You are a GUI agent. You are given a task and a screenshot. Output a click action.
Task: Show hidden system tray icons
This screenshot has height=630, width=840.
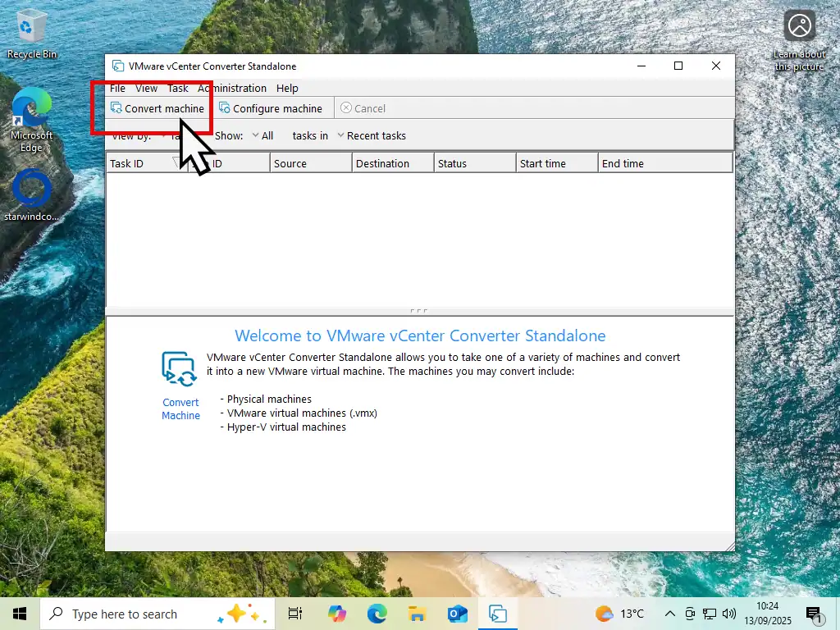(x=669, y=614)
